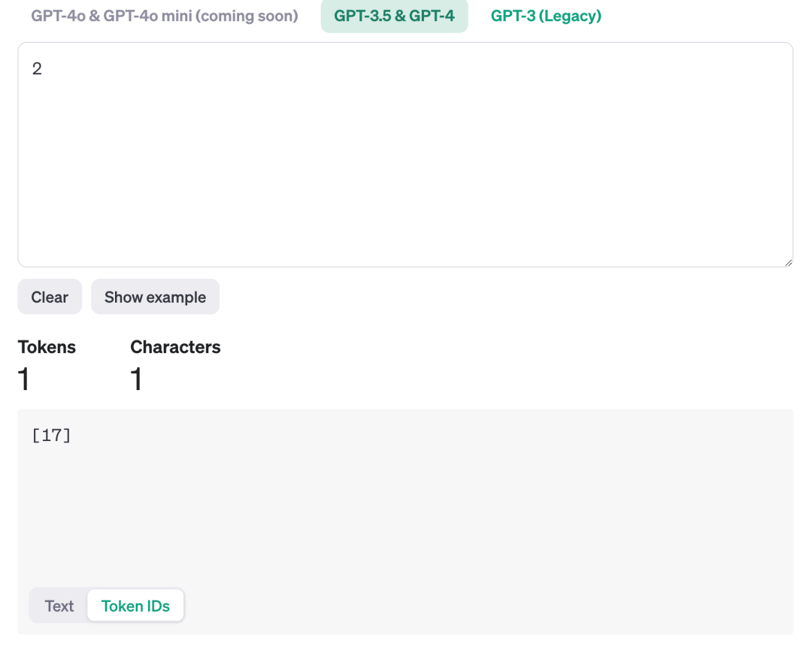Image resolution: width=812 pixels, height=653 pixels.
Task: Select the GPT-3.5 & GPT-4 tab
Action: [394, 16]
